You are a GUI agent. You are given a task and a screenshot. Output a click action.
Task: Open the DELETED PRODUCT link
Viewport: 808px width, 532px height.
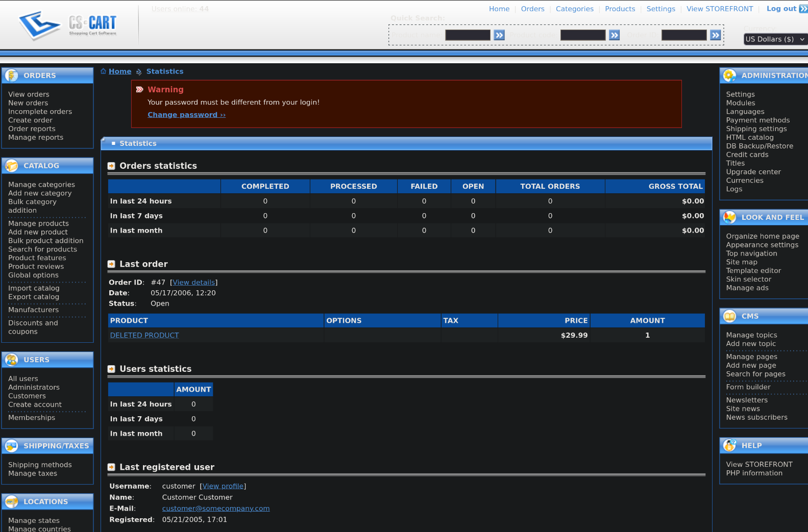(x=144, y=336)
